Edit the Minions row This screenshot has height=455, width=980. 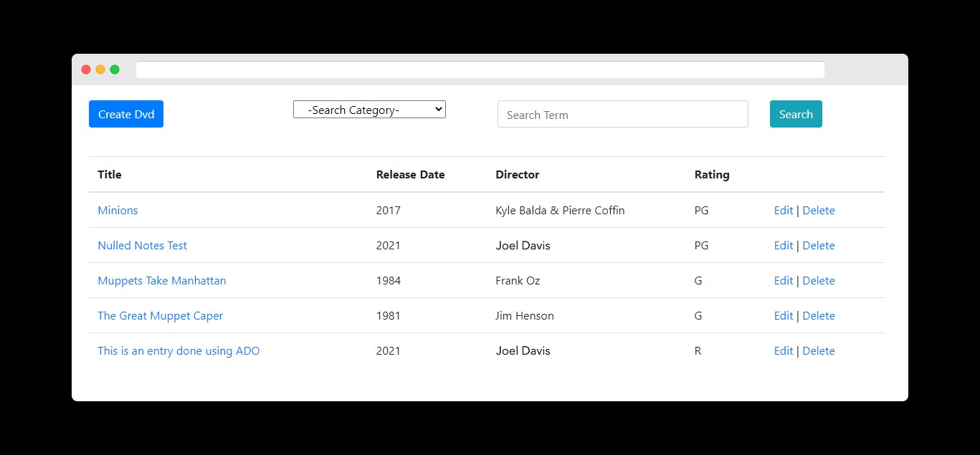pyautogui.click(x=784, y=210)
